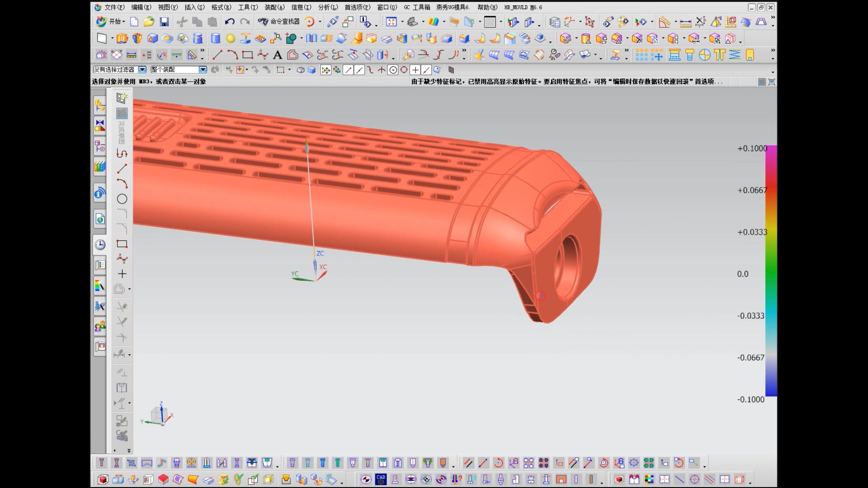
Task: Open the 插入(S) menu
Action: tap(194, 7)
